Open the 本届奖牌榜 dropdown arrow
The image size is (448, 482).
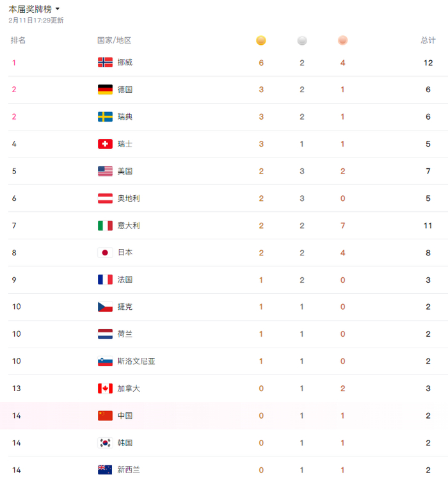click(x=58, y=10)
